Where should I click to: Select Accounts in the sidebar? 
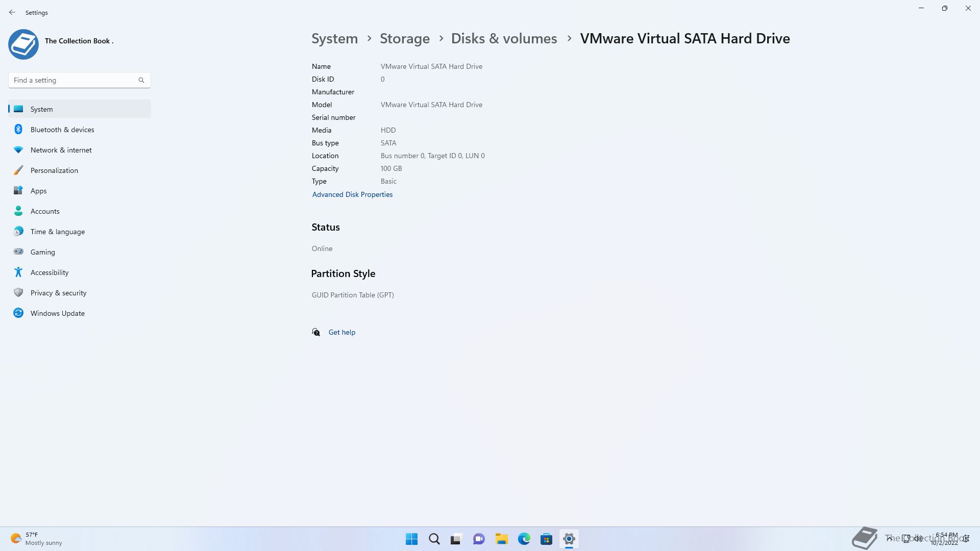click(x=45, y=211)
